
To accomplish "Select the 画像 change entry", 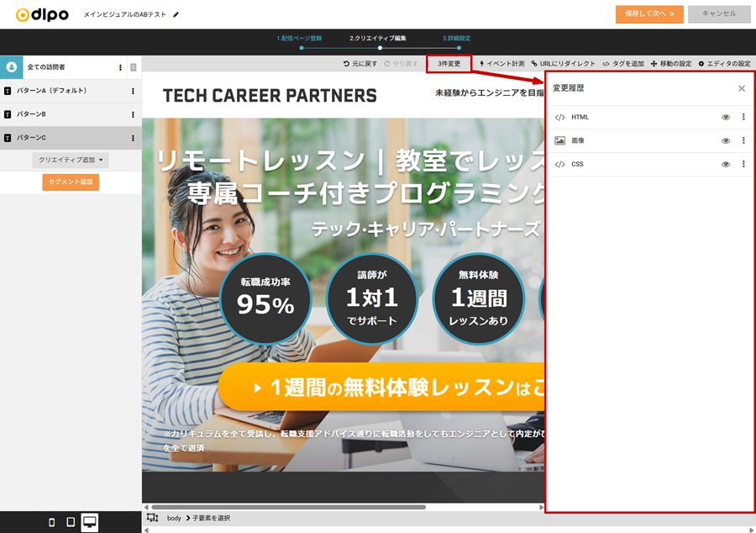I will click(x=649, y=141).
